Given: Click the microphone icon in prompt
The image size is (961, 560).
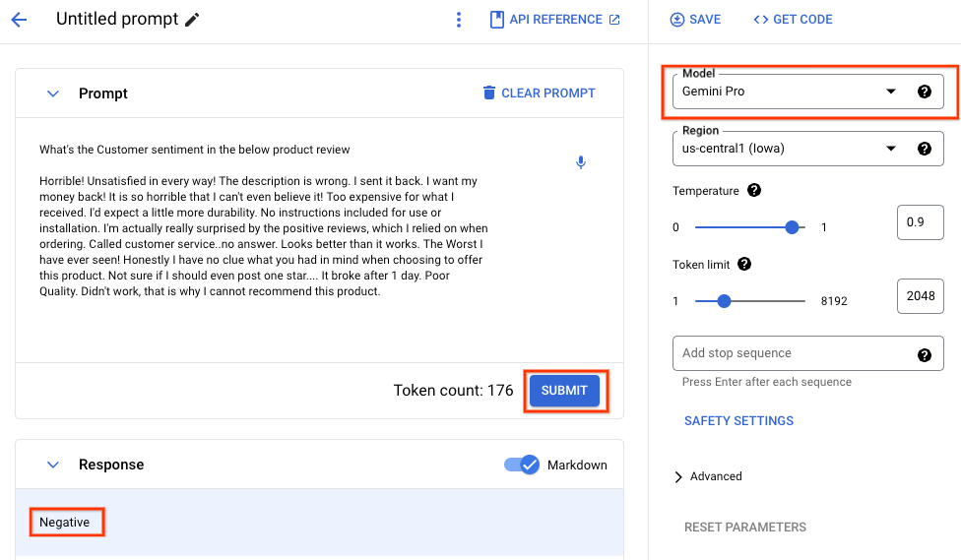Looking at the screenshot, I should click(581, 162).
